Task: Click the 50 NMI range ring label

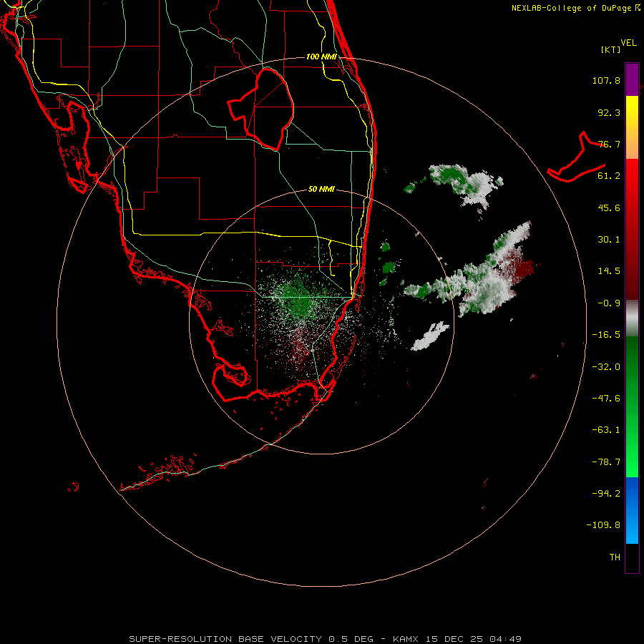Action: pos(321,189)
